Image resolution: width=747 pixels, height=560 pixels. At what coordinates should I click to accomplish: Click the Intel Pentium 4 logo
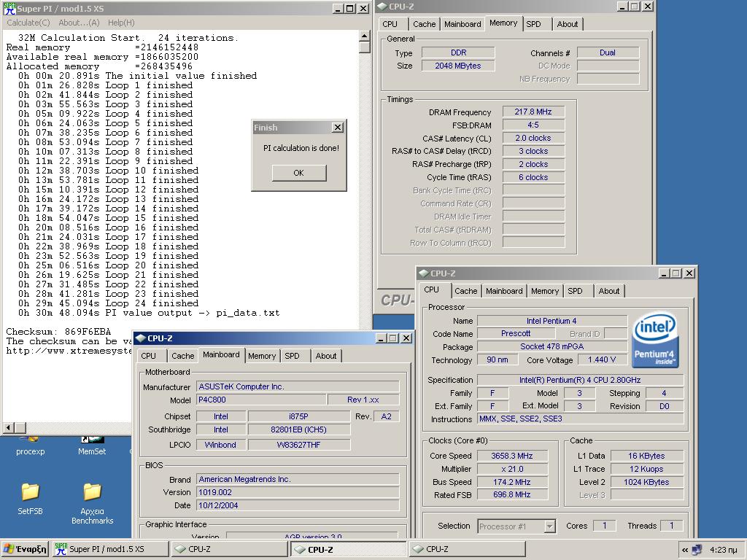(x=656, y=340)
